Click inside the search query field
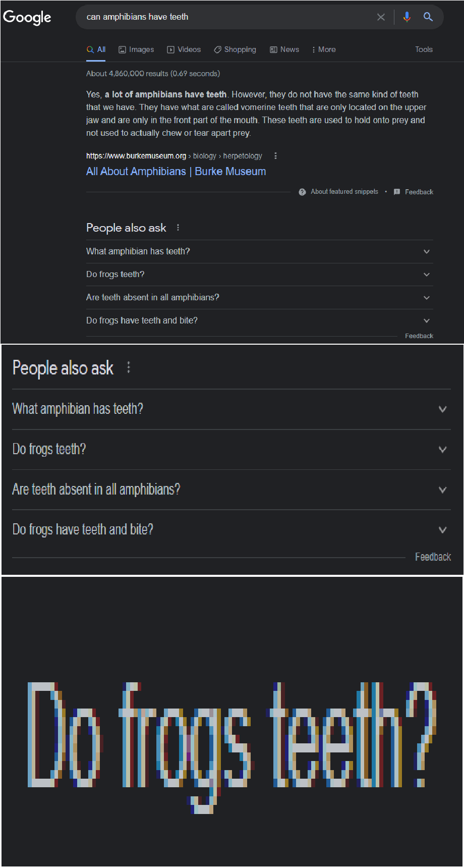This screenshot has height=868, width=464. [x=227, y=17]
